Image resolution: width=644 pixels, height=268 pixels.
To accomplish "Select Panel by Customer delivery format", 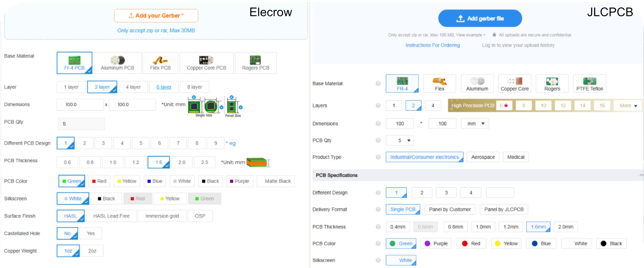I will (x=450, y=209).
